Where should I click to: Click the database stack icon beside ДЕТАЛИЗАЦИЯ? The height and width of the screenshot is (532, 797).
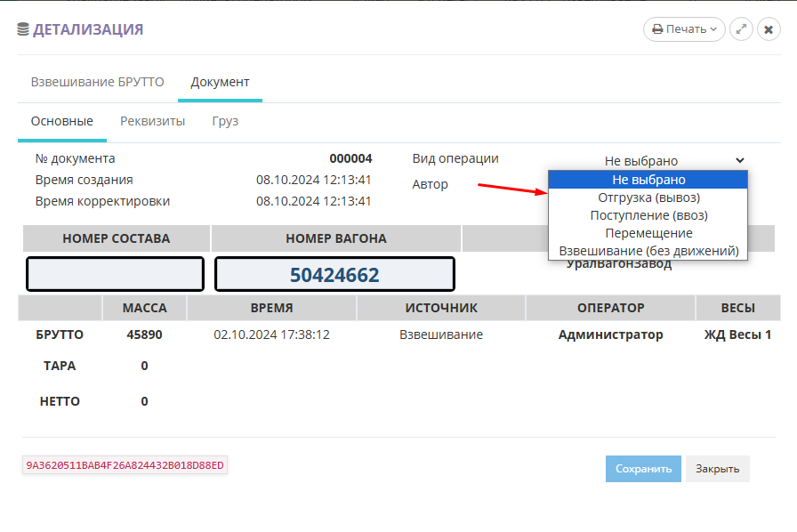click(x=23, y=29)
